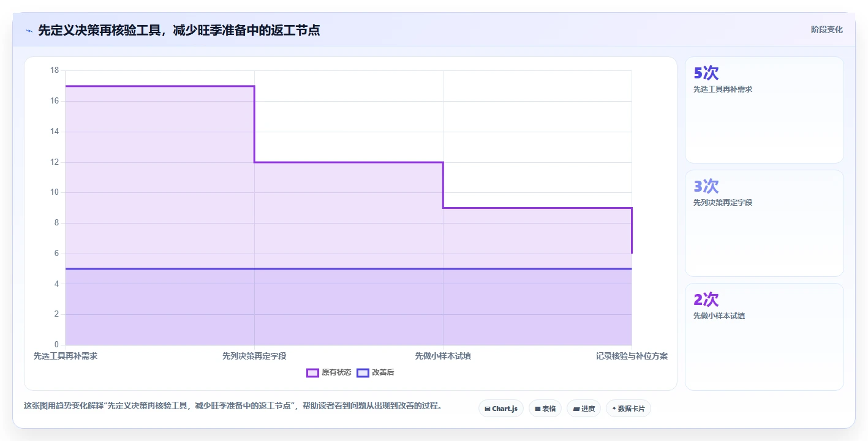
Task: Open the 3次 data card
Action: (x=764, y=224)
